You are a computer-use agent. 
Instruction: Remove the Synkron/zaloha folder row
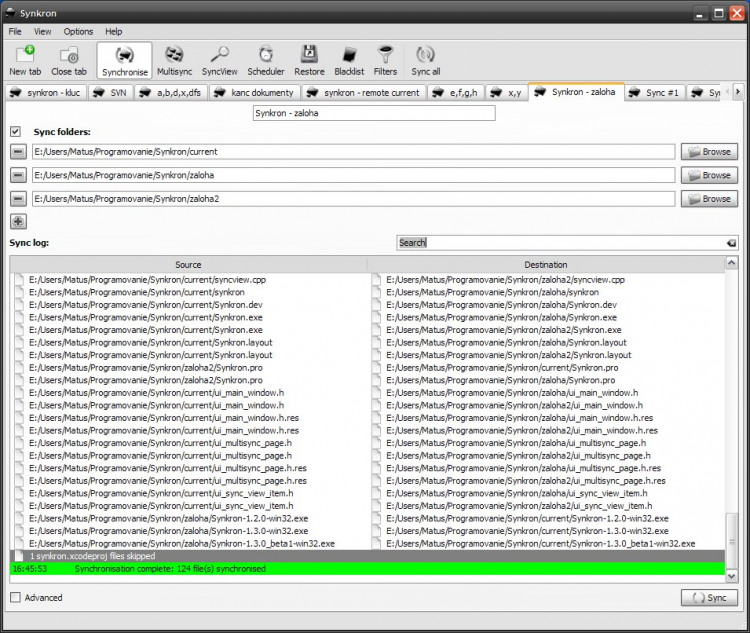coord(18,176)
